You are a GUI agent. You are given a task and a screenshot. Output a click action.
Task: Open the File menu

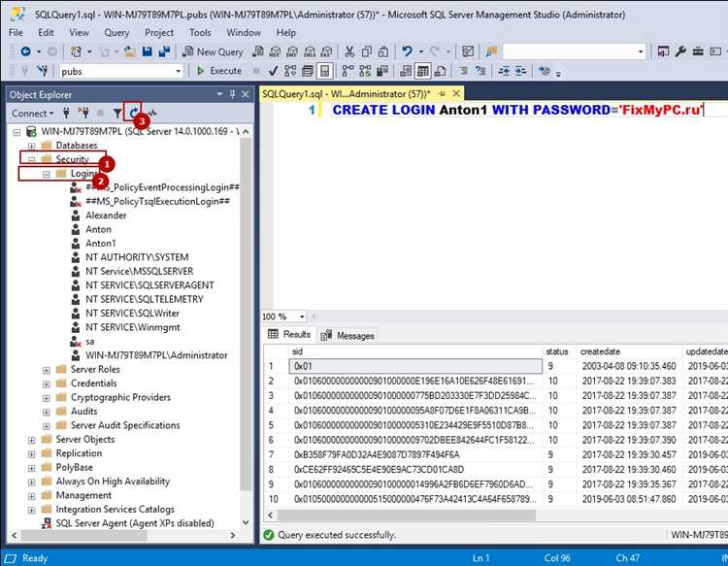[16, 32]
